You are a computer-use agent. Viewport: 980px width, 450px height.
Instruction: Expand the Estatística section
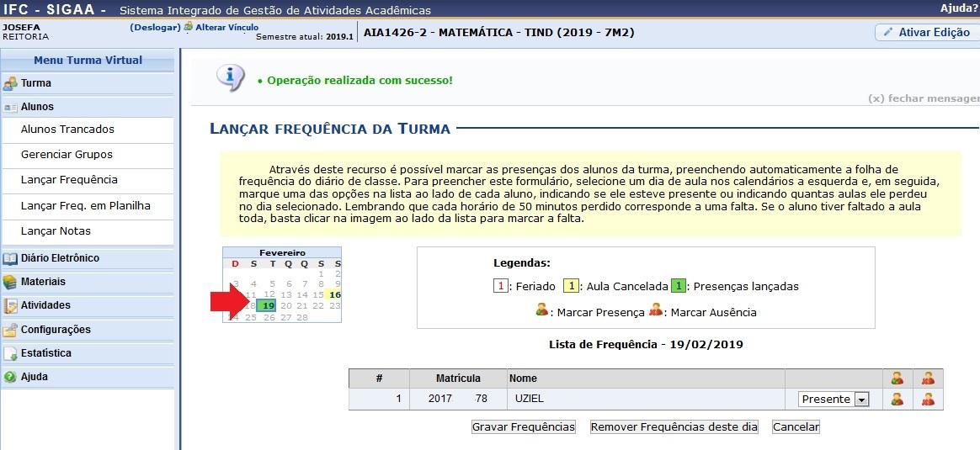[88, 352]
